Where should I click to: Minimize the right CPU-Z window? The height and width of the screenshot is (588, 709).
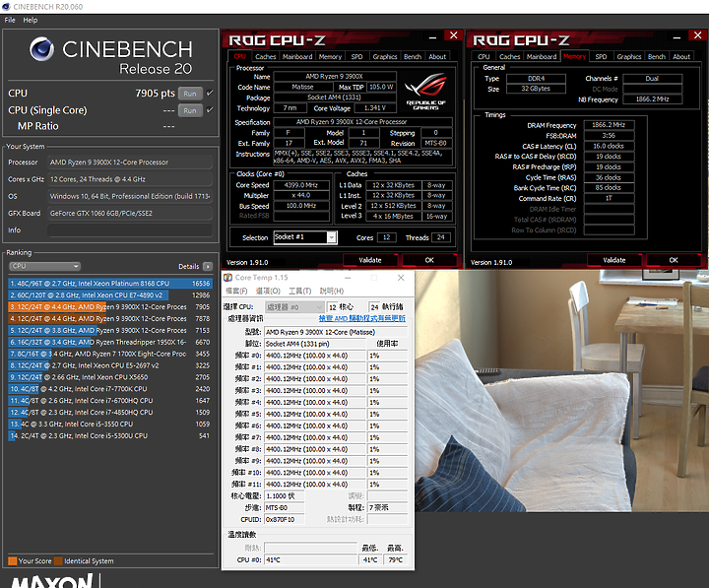pos(677,37)
